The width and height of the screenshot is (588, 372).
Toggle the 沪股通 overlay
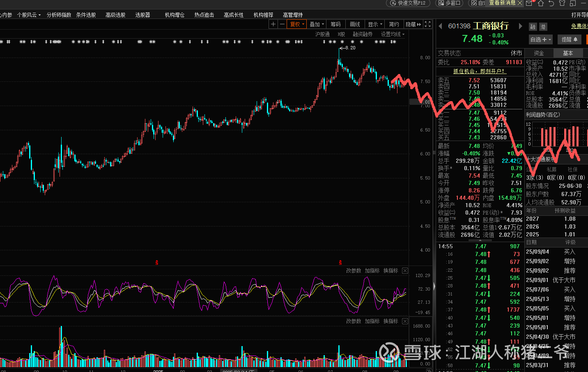point(322,34)
